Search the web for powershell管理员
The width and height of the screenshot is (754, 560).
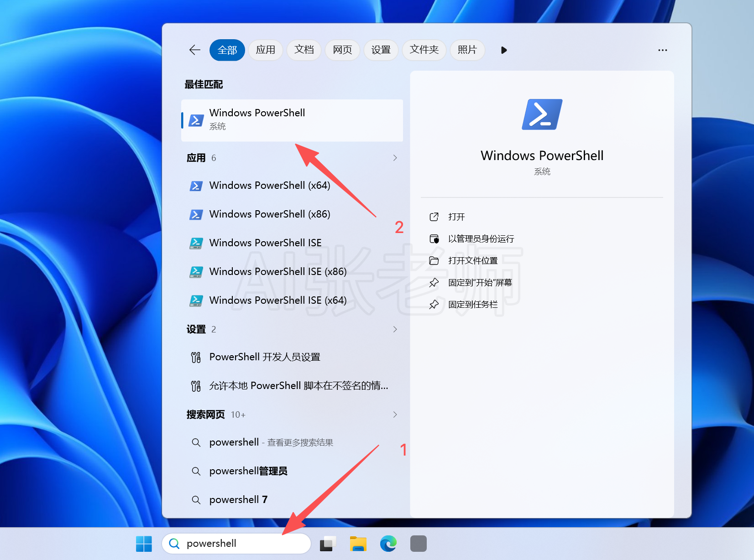(x=292, y=471)
